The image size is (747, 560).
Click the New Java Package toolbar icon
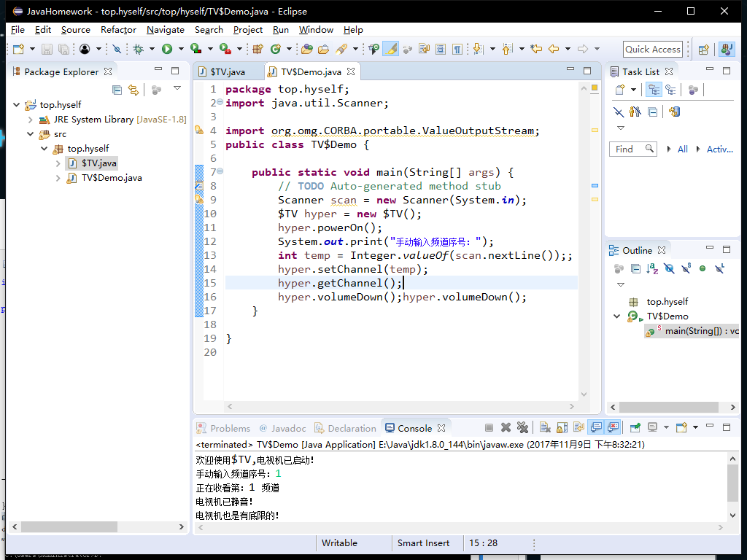258,49
